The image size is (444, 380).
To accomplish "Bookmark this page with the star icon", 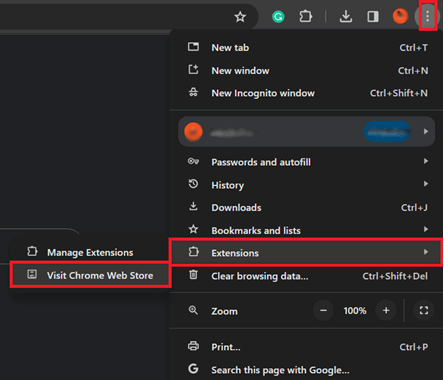I will point(240,16).
